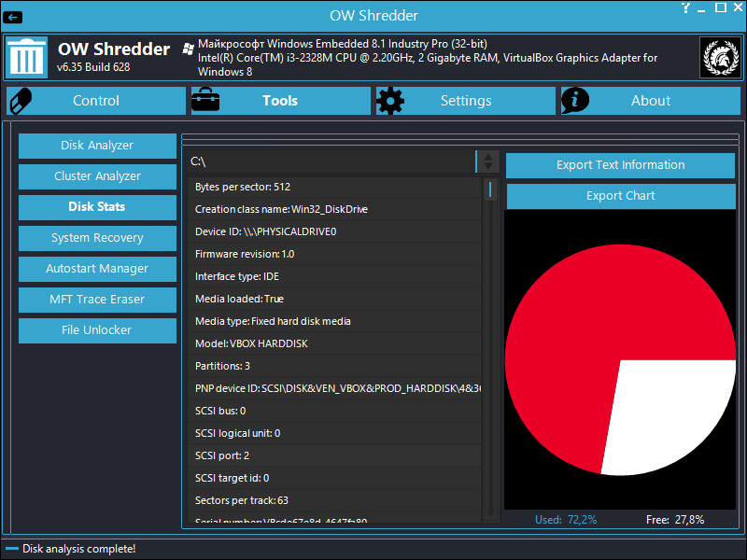Image resolution: width=747 pixels, height=560 pixels.
Task: Open the Control tab
Action: 96,101
